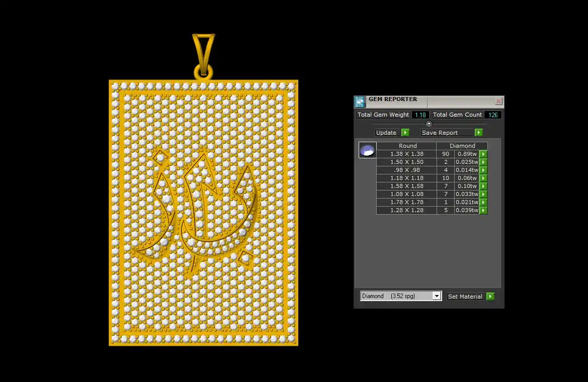Viewport: 588px width, 382px height.
Task: Click green arrow for 1.78 X 1.78 row
Action: (483, 203)
